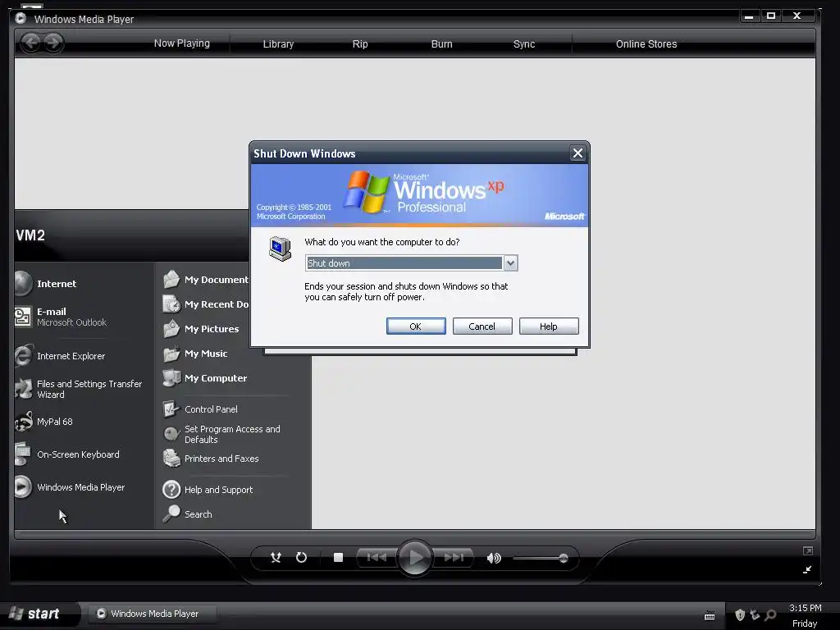Open Set Program Access and Defaults
Image resolution: width=840 pixels, height=630 pixels.
click(221, 434)
